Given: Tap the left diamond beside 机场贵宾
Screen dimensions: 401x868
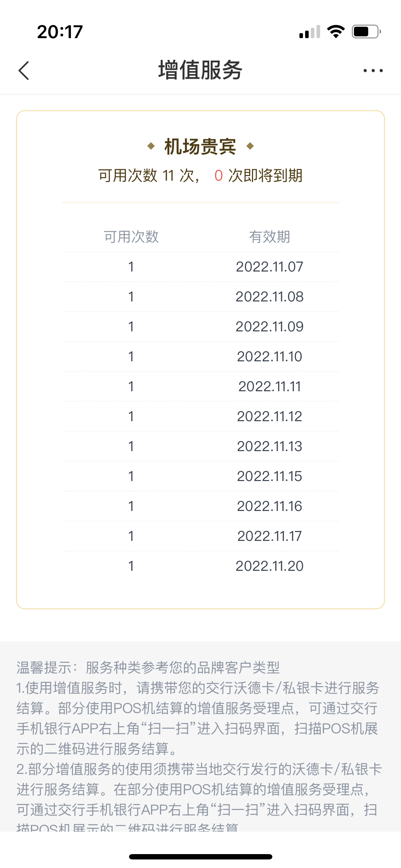Looking at the screenshot, I should 151,146.
